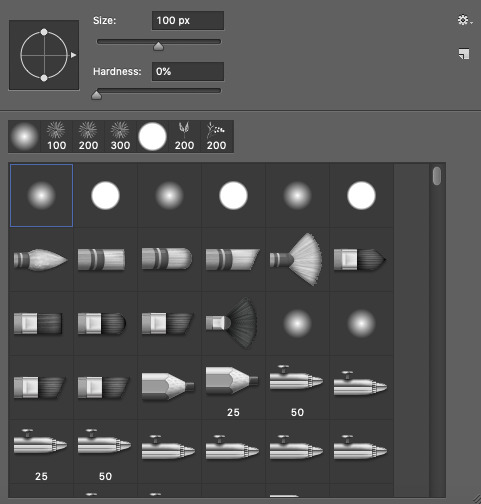The image size is (481, 504).
Task: Select the blue-outlined soft round preset
Action: pos(41,195)
